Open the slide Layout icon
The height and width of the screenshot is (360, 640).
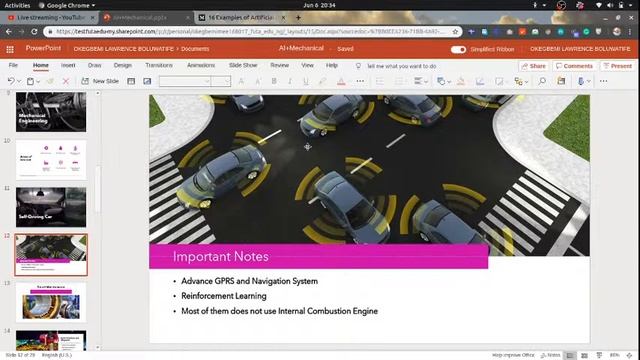pyautogui.click(x=131, y=81)
